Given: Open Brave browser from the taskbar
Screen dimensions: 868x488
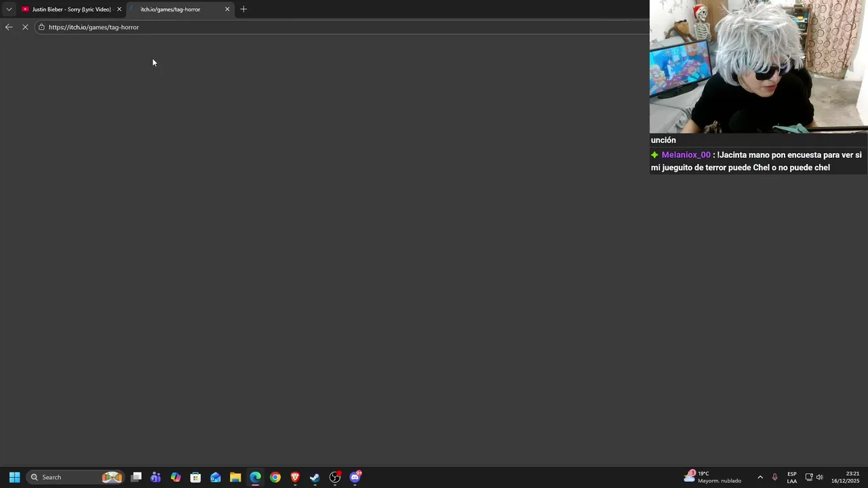Looking at the screenshot, I should click(295, 477).
